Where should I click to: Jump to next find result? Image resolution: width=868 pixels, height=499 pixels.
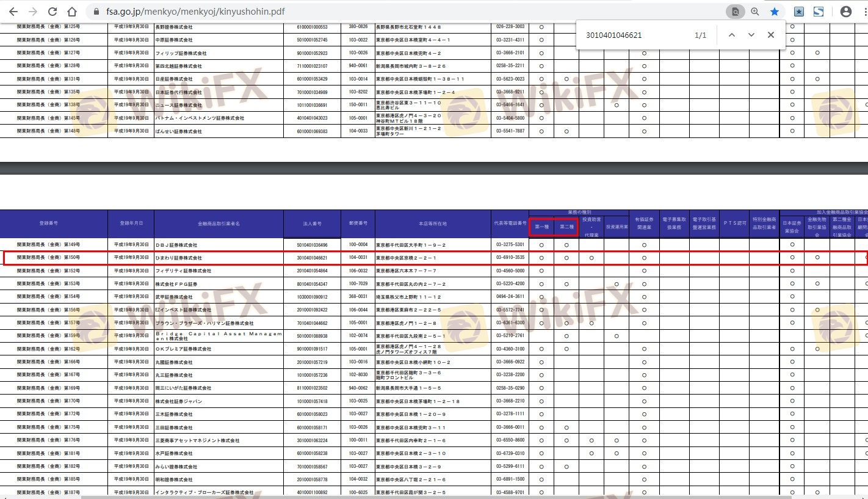751,35
